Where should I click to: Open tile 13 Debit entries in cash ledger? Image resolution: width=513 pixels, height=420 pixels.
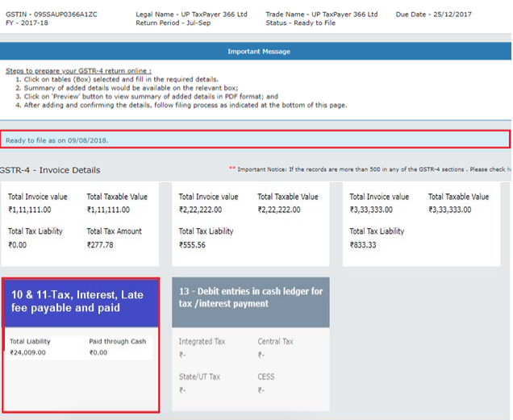(250, 303)
